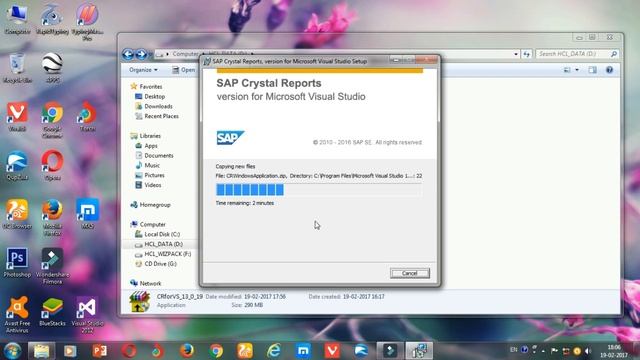Toggle Explorer preview pane icon
This screenshot has height=360, width=640.
tap(592, 70)
